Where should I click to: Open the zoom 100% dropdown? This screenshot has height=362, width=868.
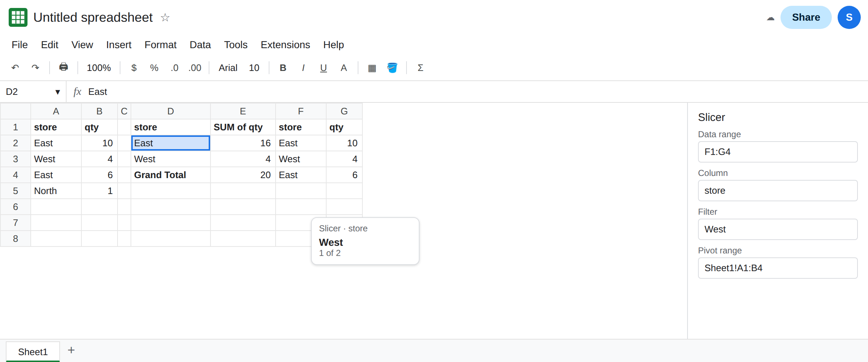pos(99,68)
